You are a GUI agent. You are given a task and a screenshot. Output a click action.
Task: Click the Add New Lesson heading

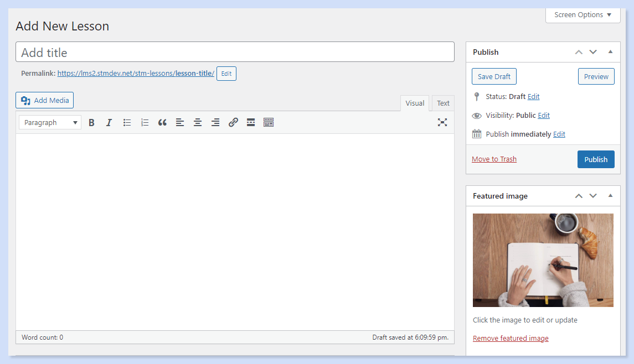click(62, 26)
